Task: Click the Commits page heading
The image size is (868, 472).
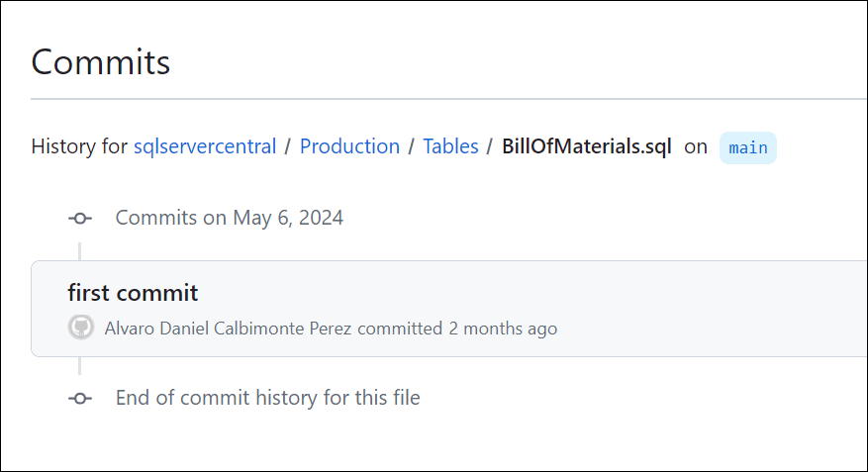Action: coord(101,62)
